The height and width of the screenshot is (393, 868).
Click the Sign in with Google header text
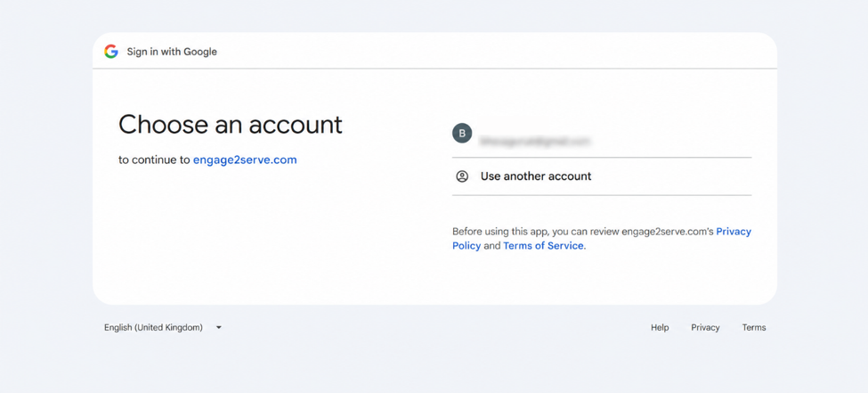tap(172, 52)
